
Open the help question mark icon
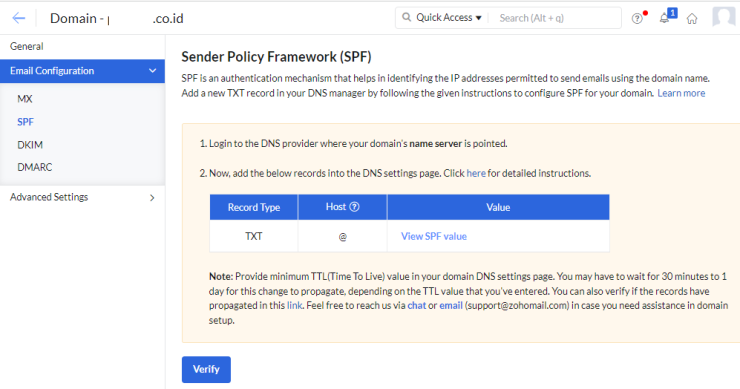point(637,18)
